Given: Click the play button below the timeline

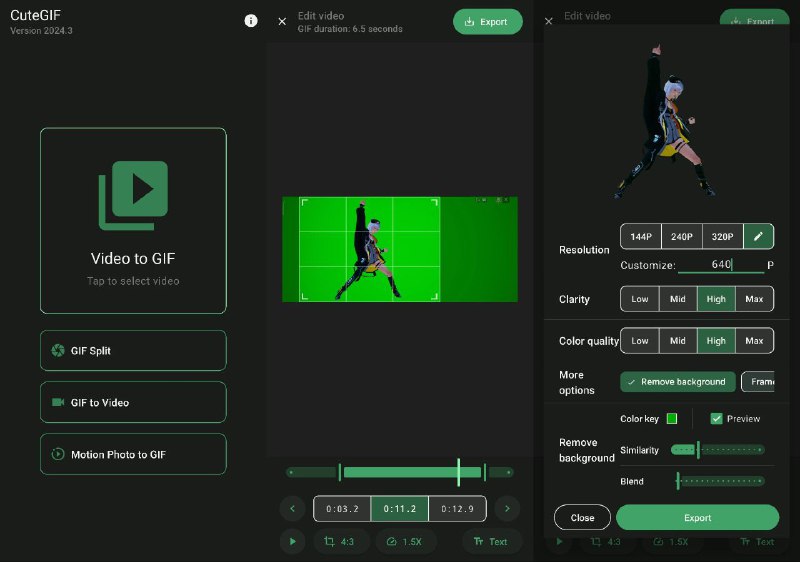Looking at the screenshot, I should coord(292,541).
